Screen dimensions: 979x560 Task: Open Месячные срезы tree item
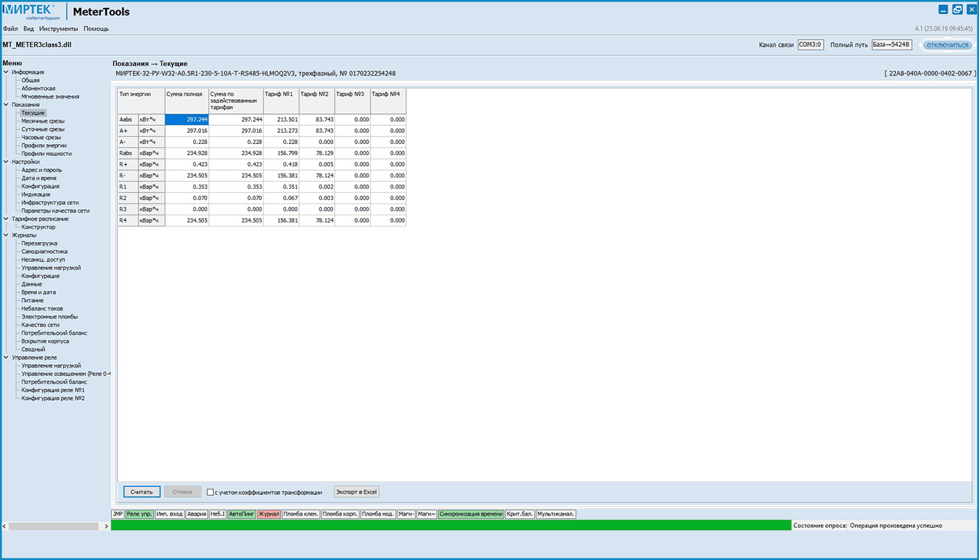[x=43, y=121]
